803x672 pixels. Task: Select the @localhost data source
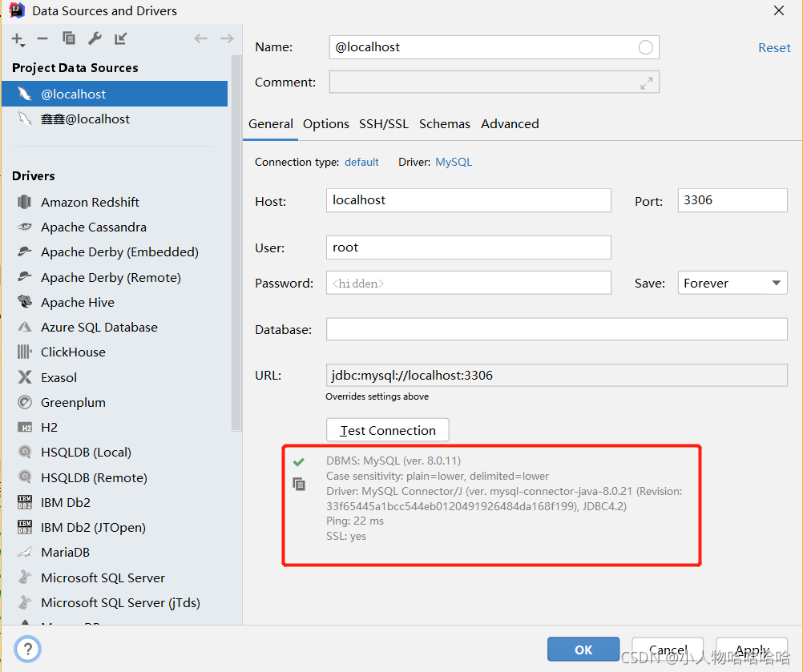pyautogui.click(x=115, y=94)
